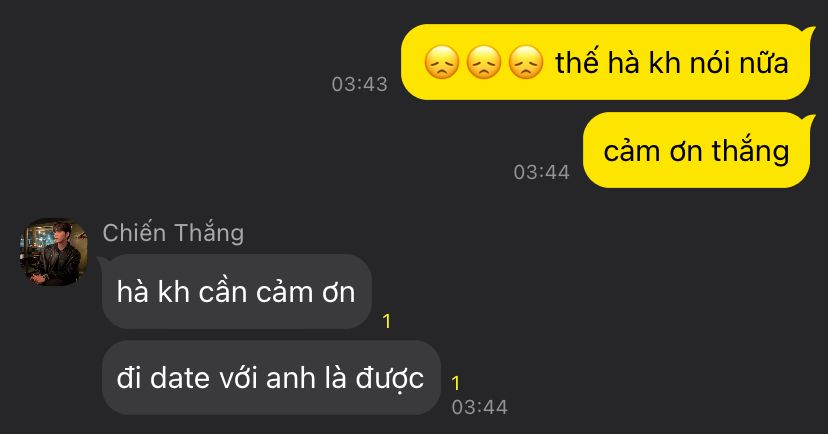
Task: Click the third sad face emoji
Action: 525,63
